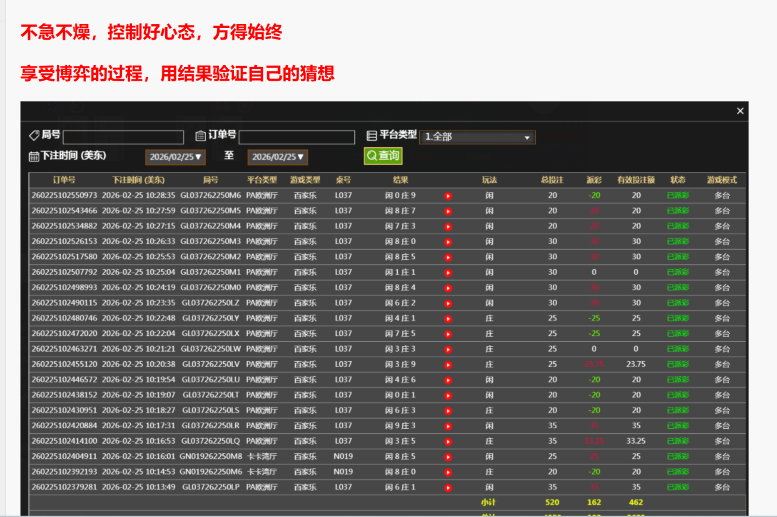Select round ID GN019262250M6
This screenshot has width=777, height=517.
pyautogui.click(x=211, y=471)
